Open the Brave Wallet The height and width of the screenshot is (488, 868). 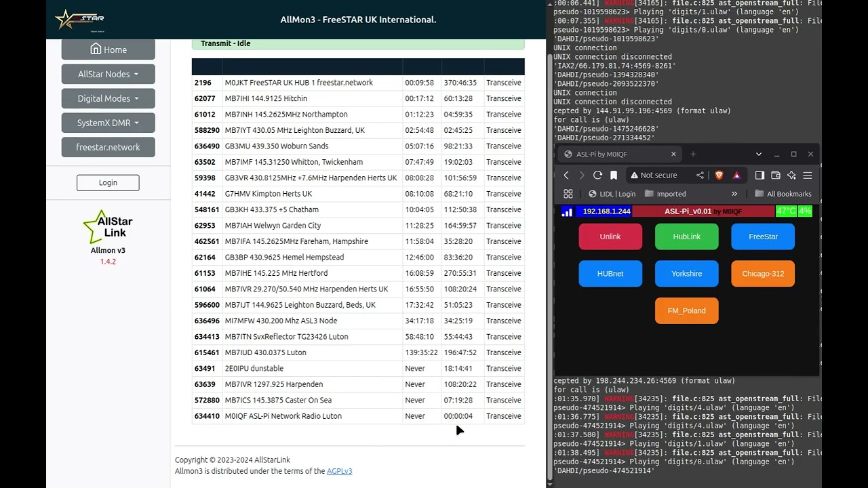[776, 175]
